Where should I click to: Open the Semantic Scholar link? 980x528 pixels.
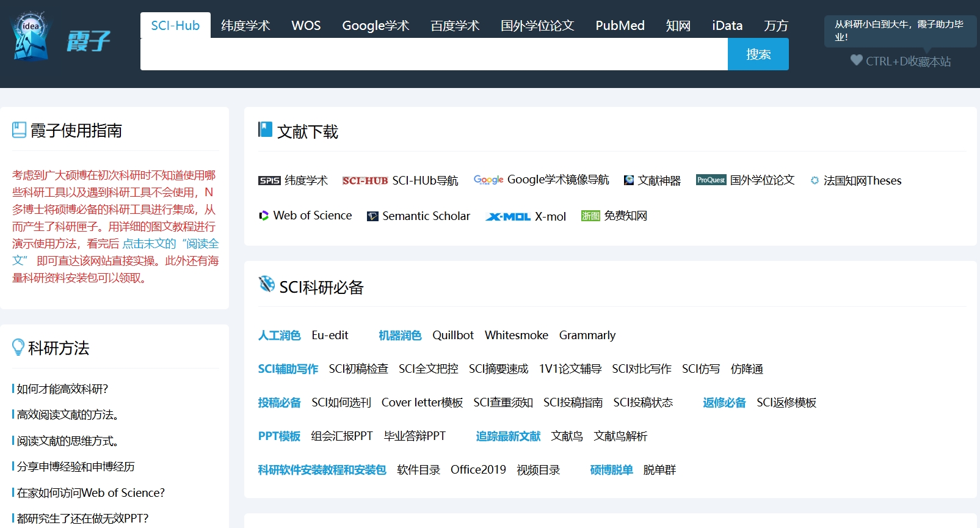426,216
